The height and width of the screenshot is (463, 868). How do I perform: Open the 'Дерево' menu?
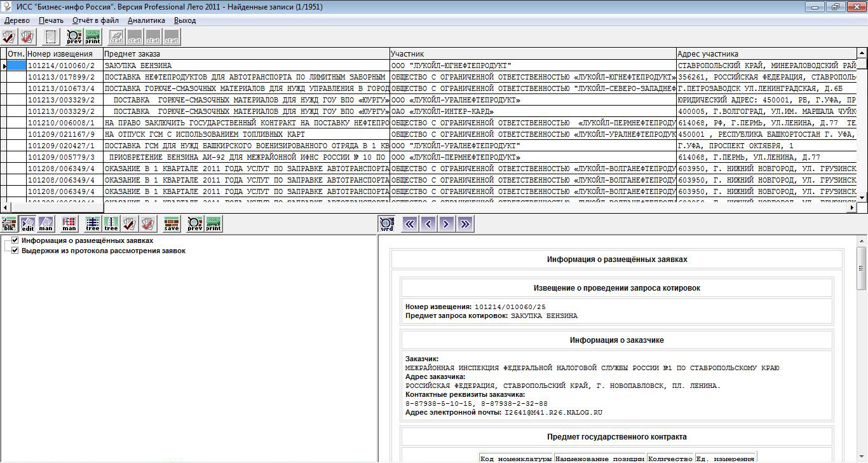[x=17, y=20]
